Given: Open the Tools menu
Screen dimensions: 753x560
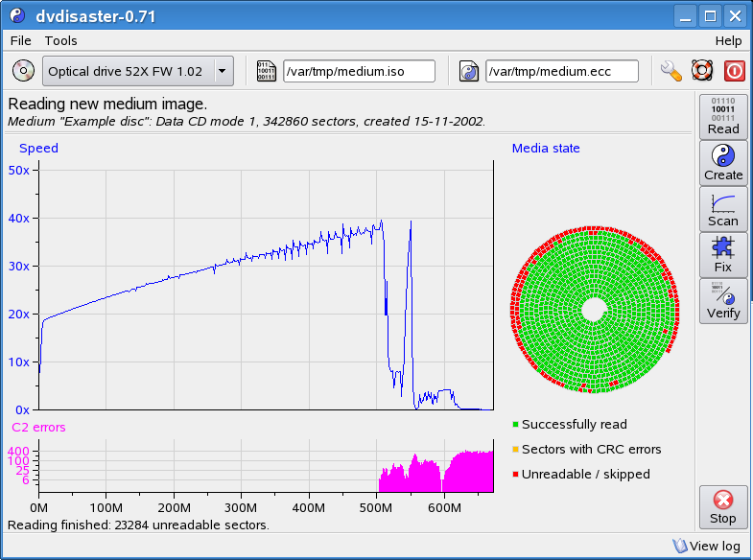Looking at the screenshot, I should (x=60, y=40).
